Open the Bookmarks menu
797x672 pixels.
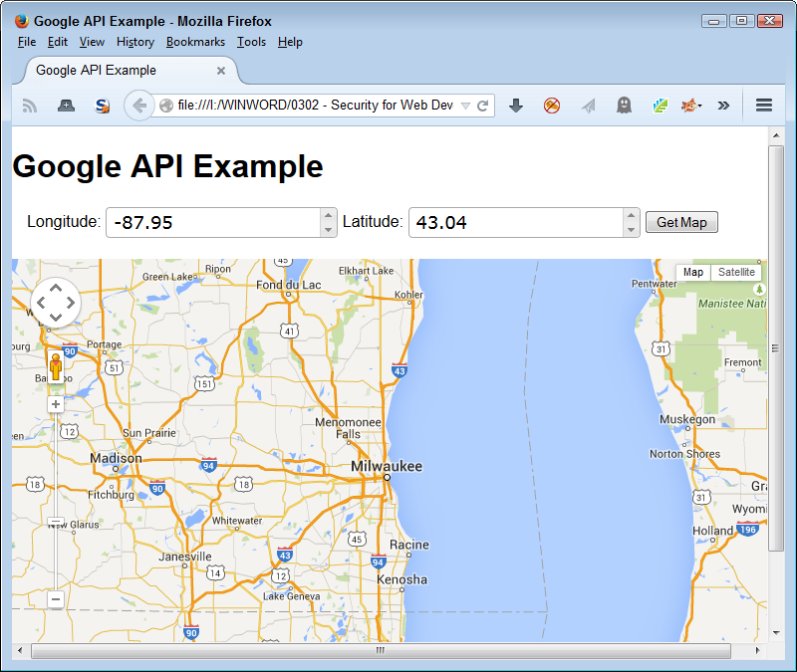(195, 42)
